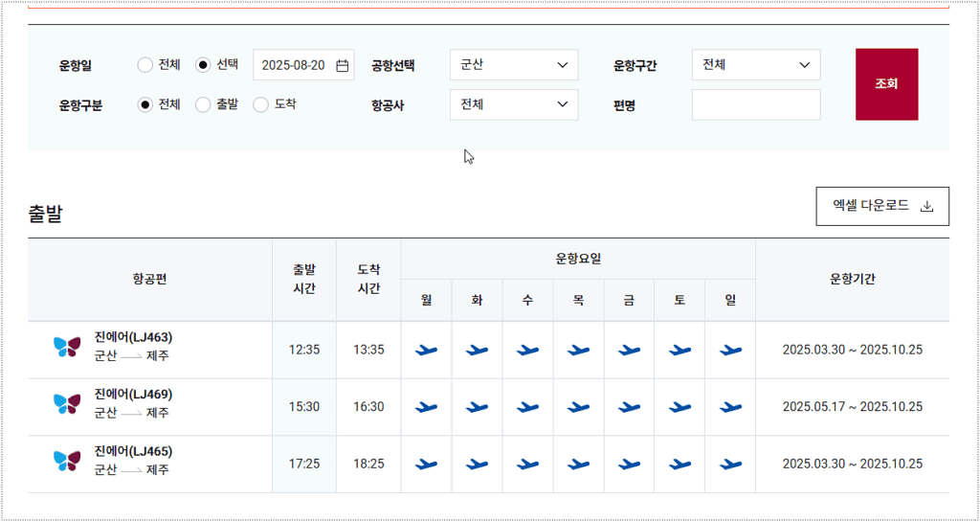The width and height of the screenshot is (980, 522).
Task: Click the 금 airplane icon in the LJ463 row
Action: click(630, 351)
